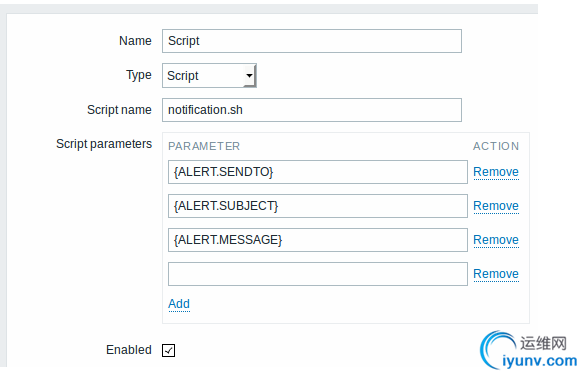Click the Script parameters label
Image resolution: width=583 pixels, height=377 pixels.
point(104,144)
